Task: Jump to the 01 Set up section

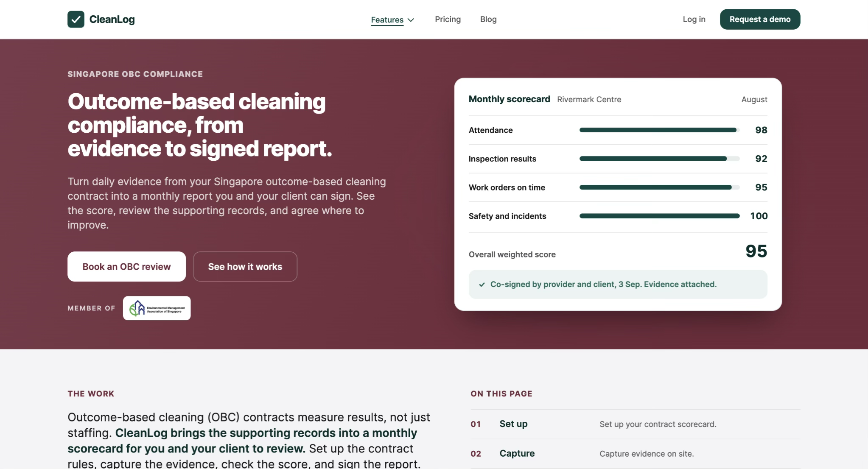Action: coord(635,424)
